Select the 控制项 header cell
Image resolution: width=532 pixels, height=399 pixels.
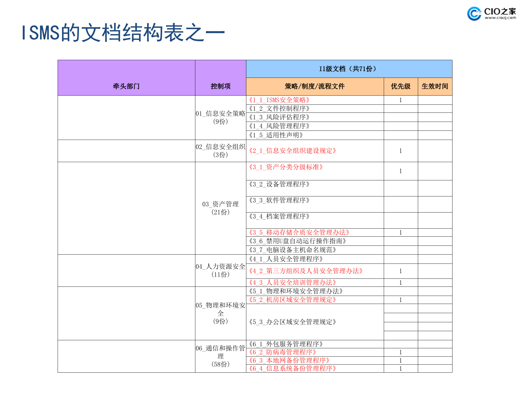pos(221,86)
